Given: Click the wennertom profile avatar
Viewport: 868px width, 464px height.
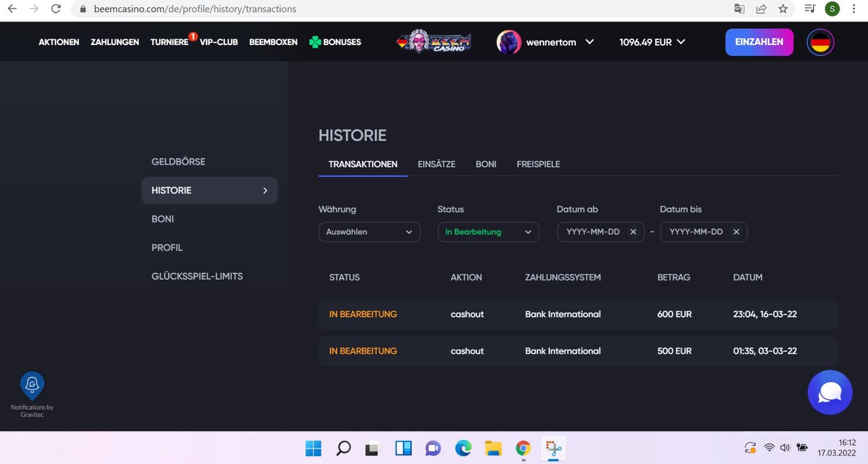Looking at the screenshot, I should [509, 42].
